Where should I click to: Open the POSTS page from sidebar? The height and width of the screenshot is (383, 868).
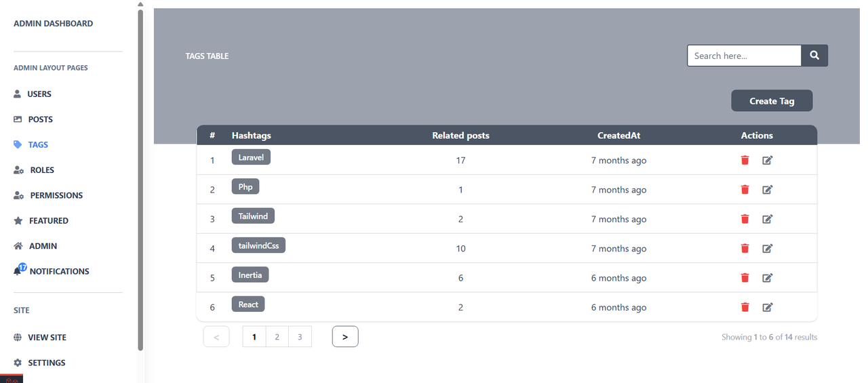(41, 119)
